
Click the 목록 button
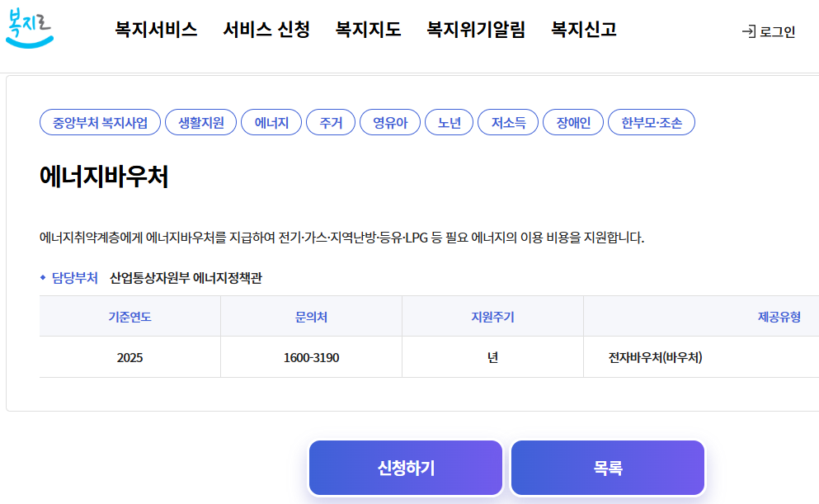click(608, 468)
